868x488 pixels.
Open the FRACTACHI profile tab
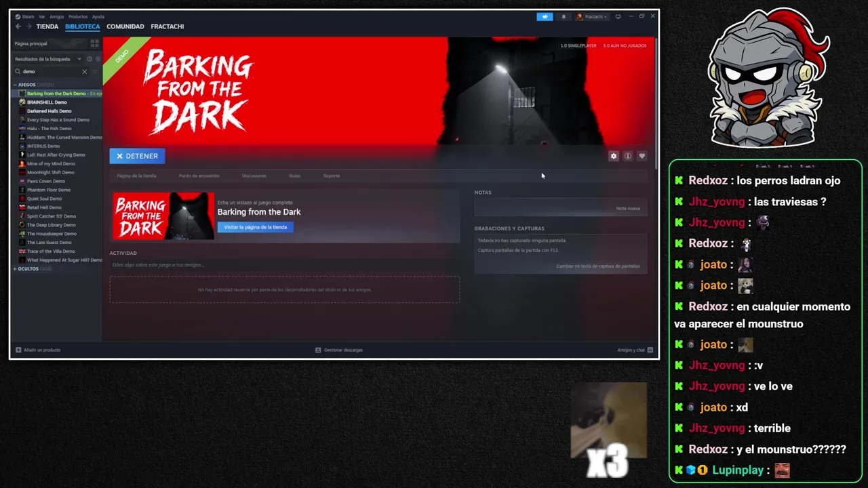167,26
